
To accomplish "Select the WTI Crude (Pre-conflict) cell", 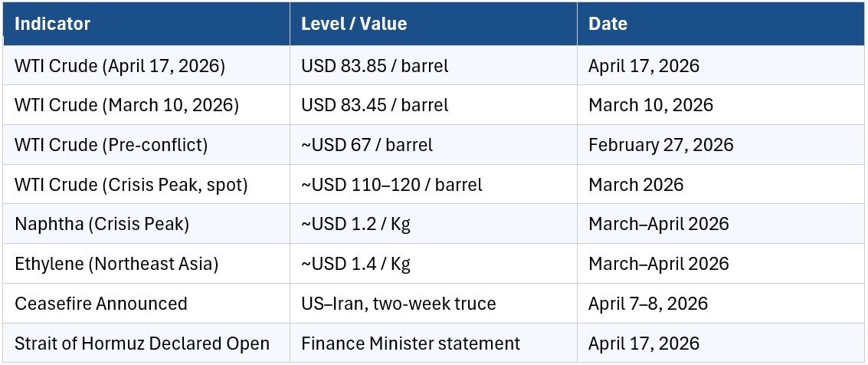I will pyautogui.click(x=111, y=145).
